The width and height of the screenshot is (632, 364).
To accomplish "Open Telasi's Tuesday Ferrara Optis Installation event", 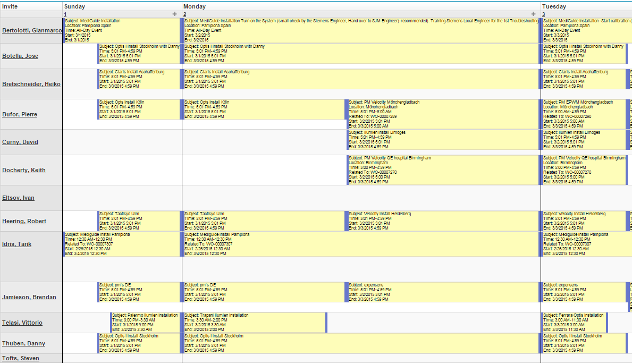I will (575, 323).
